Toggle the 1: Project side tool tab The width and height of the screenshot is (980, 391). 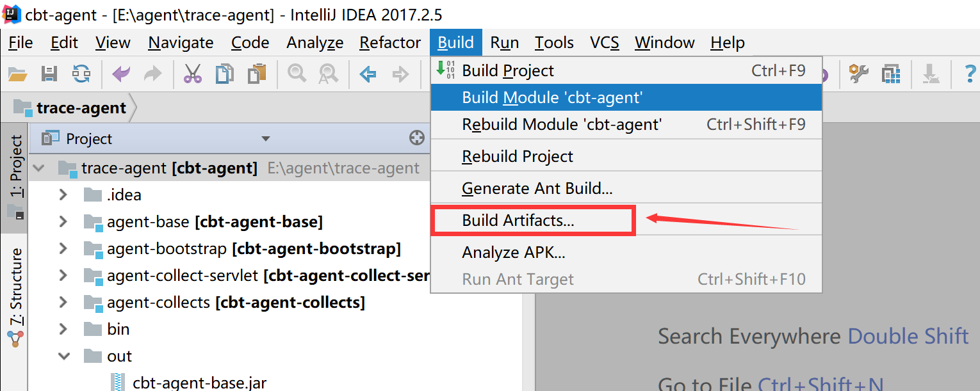point(15,178)
